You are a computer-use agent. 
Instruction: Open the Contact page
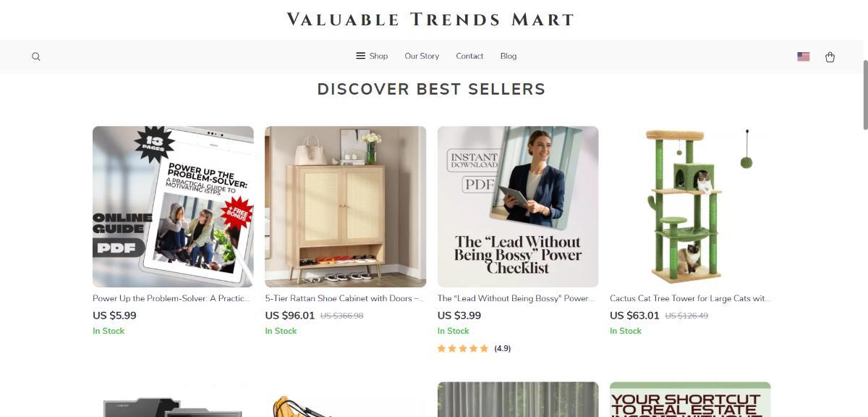[x=469, y=56]
